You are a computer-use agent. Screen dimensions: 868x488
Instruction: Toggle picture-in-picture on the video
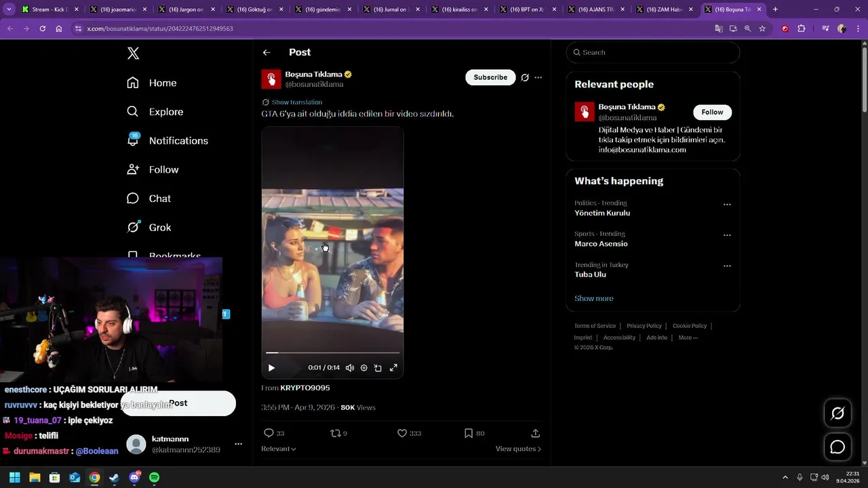(x=378, y=368)
